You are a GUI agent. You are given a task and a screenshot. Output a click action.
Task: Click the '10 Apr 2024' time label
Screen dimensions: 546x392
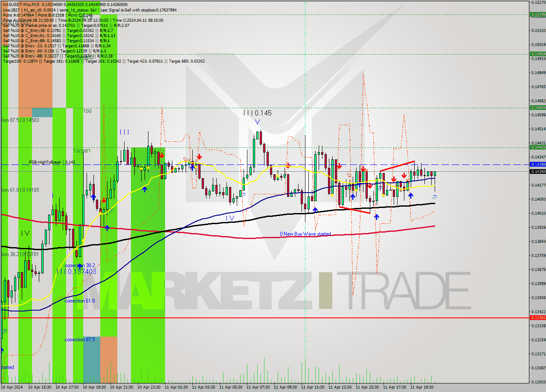(12, 387)
